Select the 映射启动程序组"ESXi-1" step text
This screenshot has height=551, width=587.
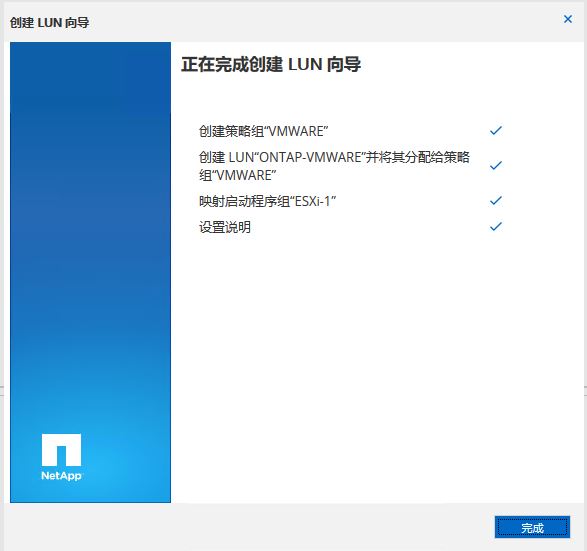[x=267, y=201]
